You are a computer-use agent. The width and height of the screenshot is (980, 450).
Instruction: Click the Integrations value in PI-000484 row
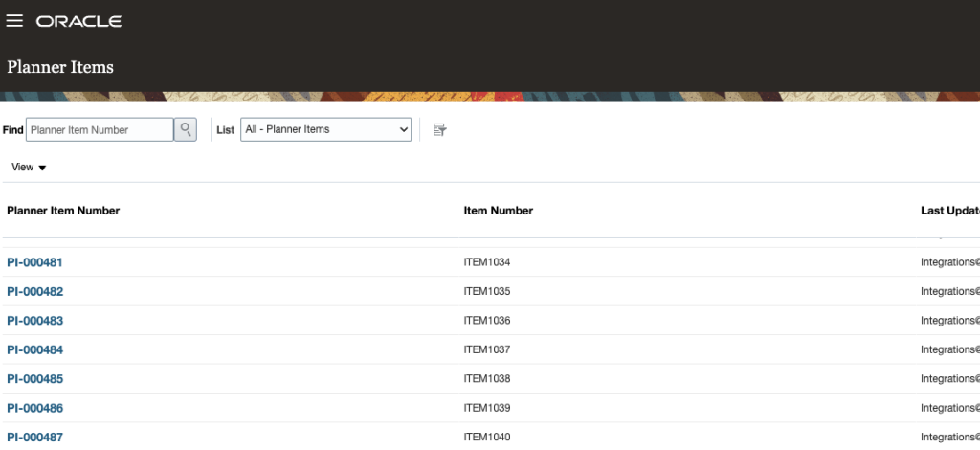click(950, 350)
